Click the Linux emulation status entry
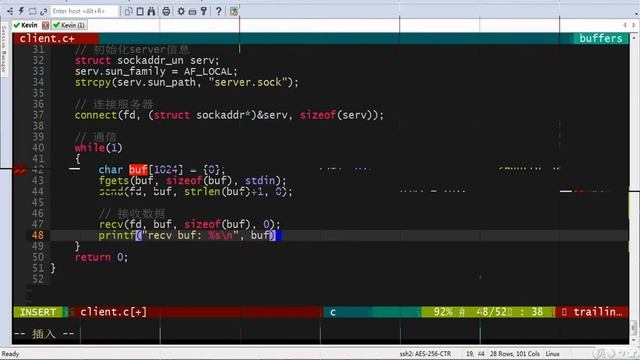 point(552,354)
